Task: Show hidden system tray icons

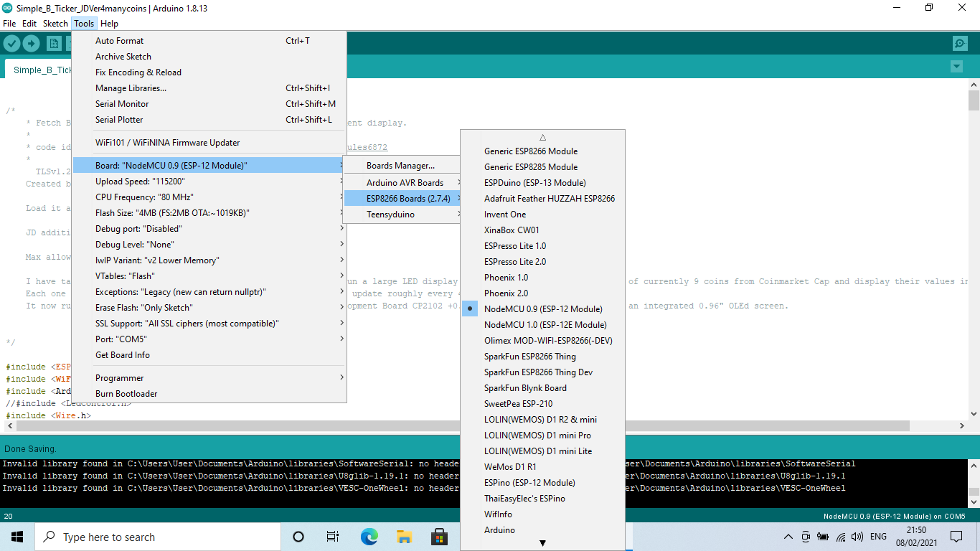Action: [788, 537]
